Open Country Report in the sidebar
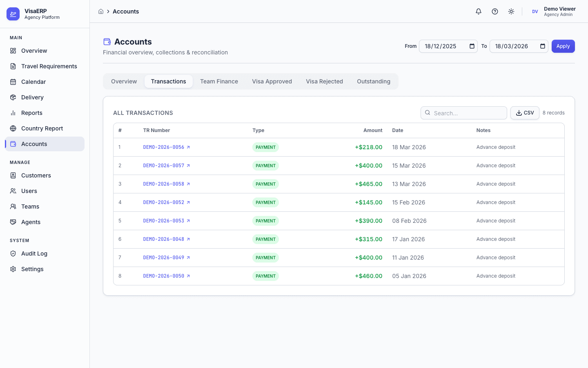 42,128
